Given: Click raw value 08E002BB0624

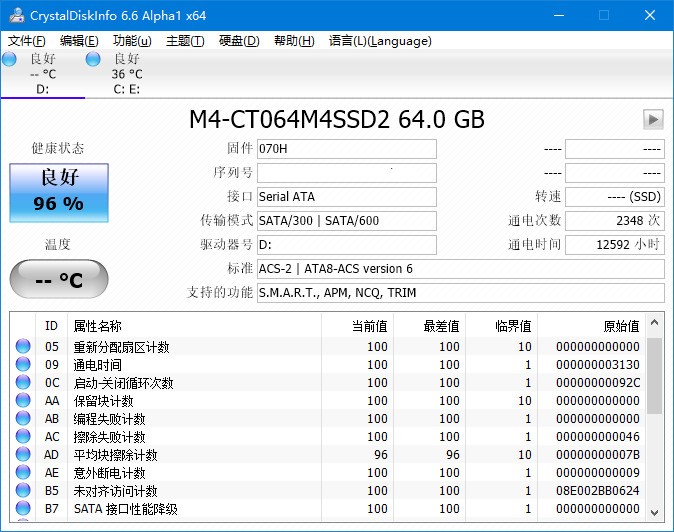Looking at the screenshot, I should [x=598, y=491].
